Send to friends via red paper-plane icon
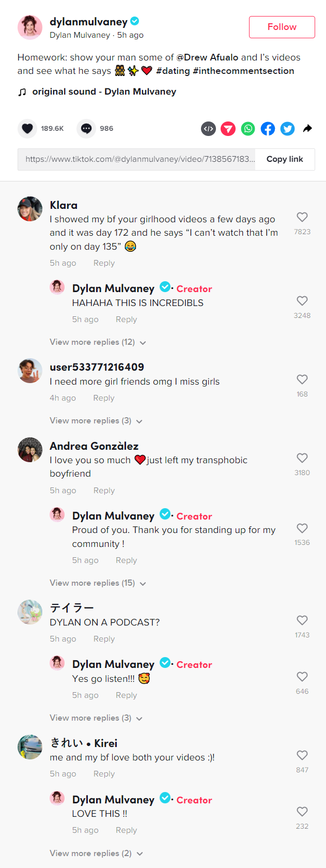 pos(228,129)
